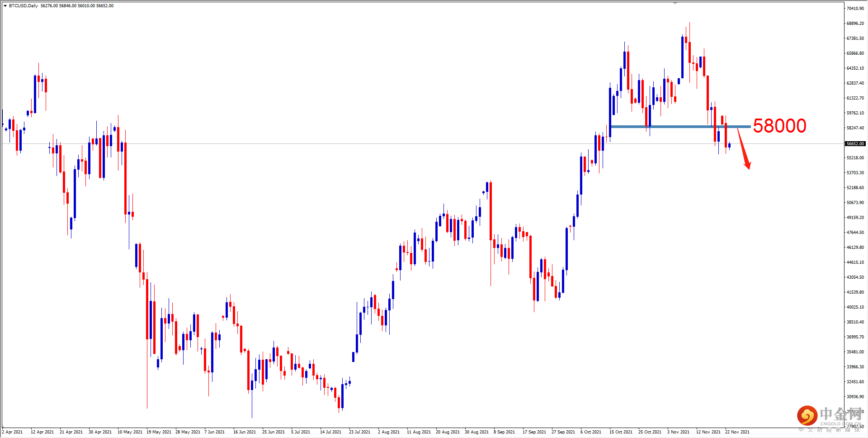Click price axis label 62837.40

pos(855,83)
